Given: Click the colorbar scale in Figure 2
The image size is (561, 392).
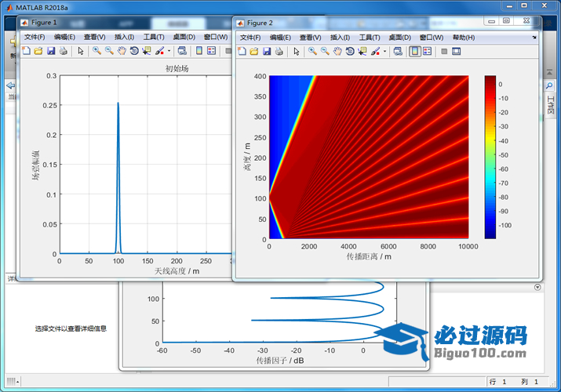Looking at the screenshot, I should pos(490,157).
